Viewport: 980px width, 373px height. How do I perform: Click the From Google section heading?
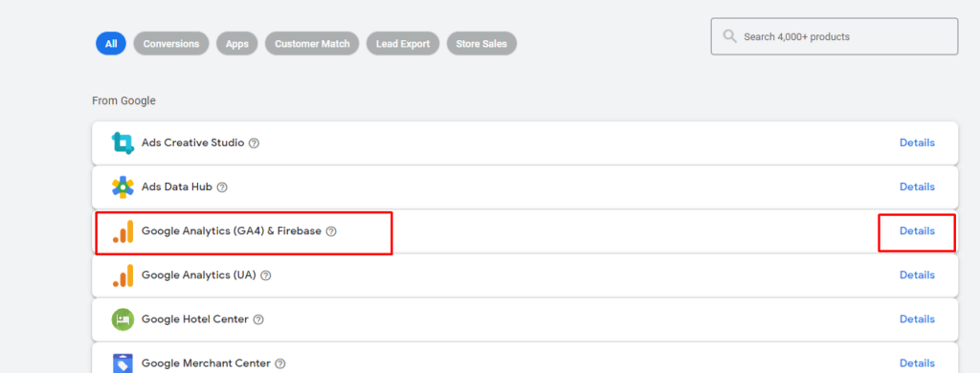point(123,100)
